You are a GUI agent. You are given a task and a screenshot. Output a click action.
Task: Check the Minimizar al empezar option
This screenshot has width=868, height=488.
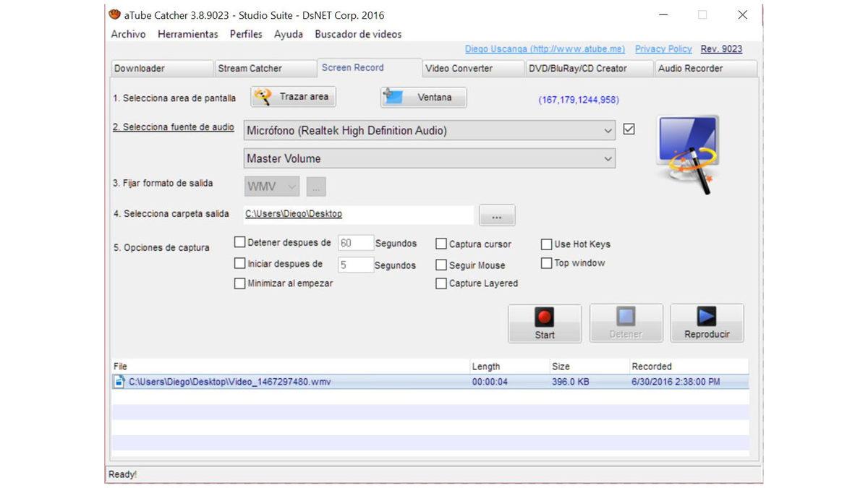coord(239,283)
